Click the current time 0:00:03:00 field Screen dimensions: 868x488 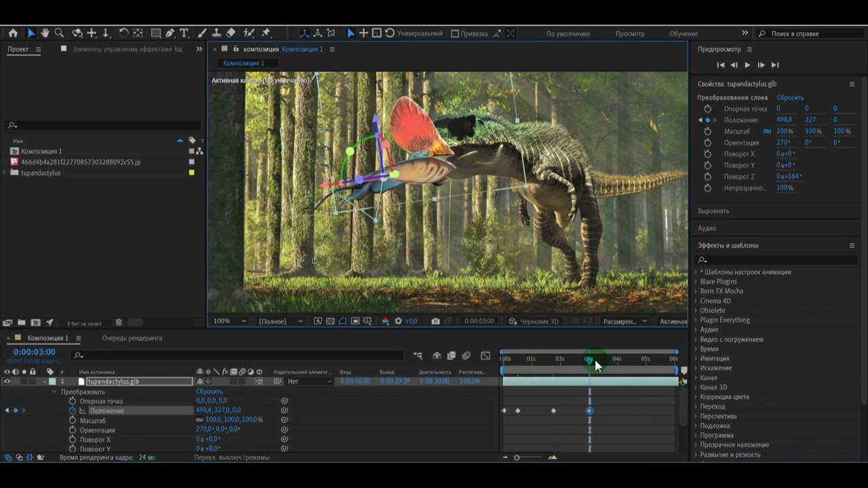point(34,352)
